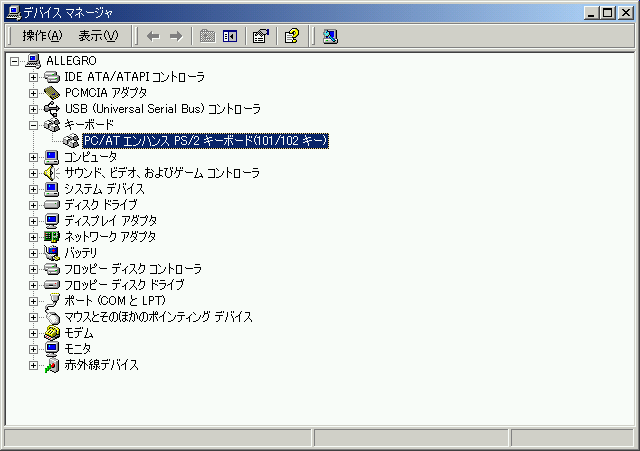Click the IDE ATA/ATAPI controller icon
This screenshot has height=451, width=640.
pos(52,77)
